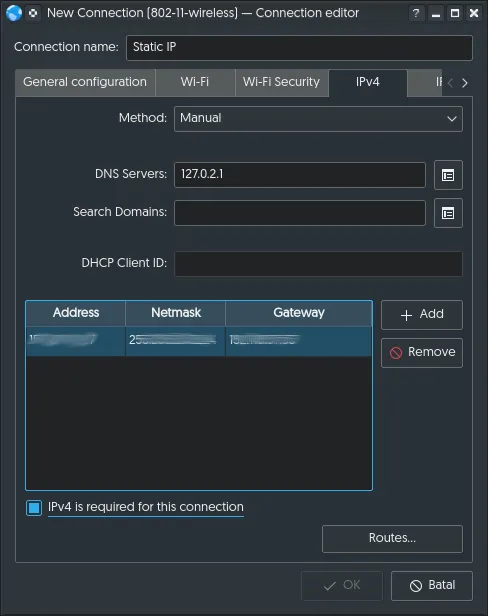Close the Connection editor window
The height and width of the screenshot is (616, 488).
click(474, 13)
